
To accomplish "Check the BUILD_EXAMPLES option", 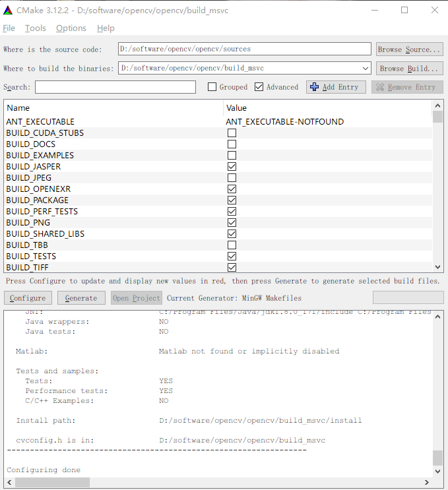I will (x=232, y=156).
